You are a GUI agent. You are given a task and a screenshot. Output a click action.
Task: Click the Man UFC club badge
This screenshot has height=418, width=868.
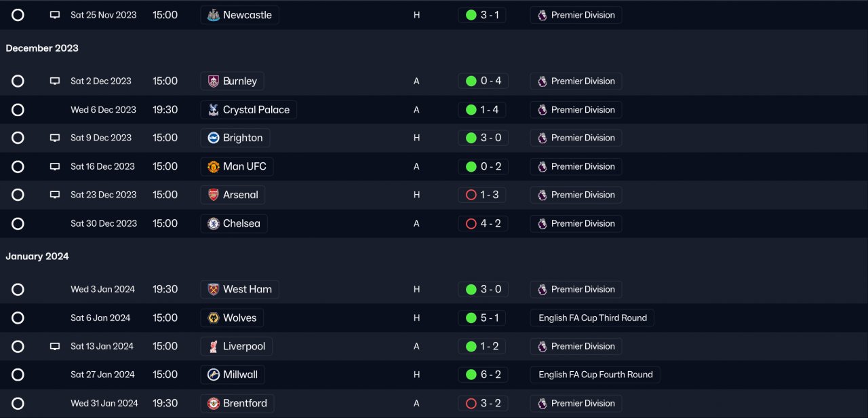click(x=214, y=167)
